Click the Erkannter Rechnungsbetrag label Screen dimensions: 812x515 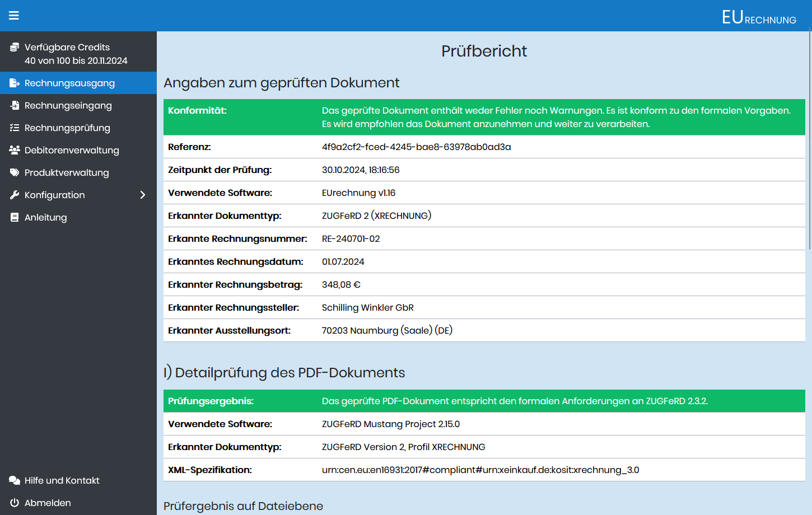point(235,284)
